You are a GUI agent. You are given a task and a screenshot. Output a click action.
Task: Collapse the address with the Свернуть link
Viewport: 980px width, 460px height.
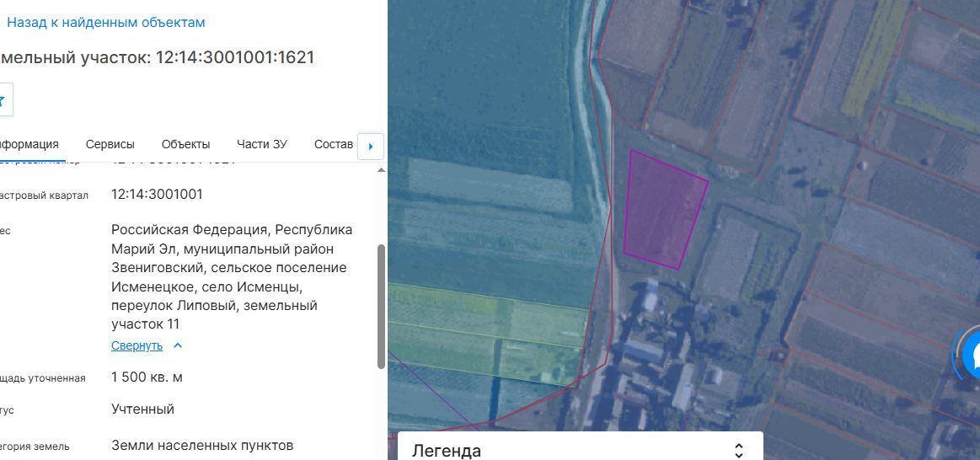[x=137, y=345]
